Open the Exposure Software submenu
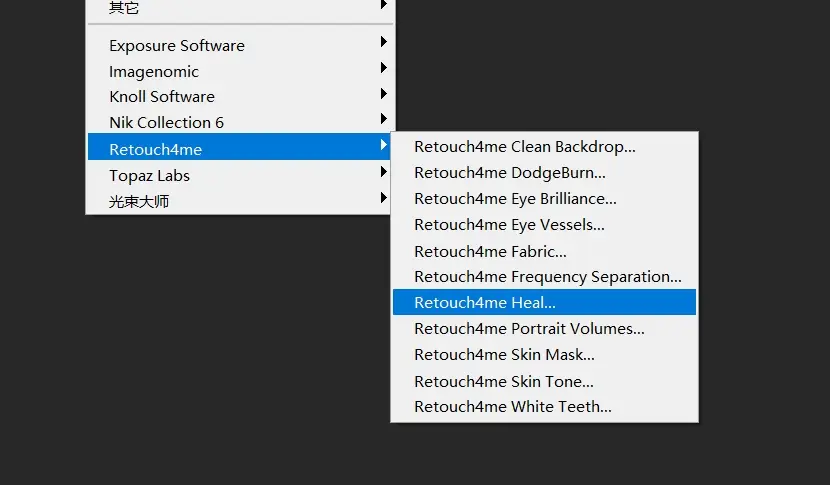The height and width of the screenshot is (485, 830). [x=177, y=45]
